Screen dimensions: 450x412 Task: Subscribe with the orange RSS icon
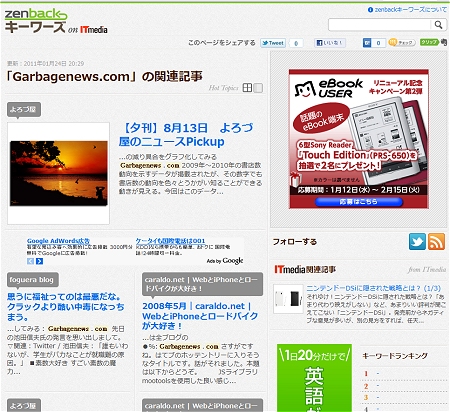[x=436, y=241]
